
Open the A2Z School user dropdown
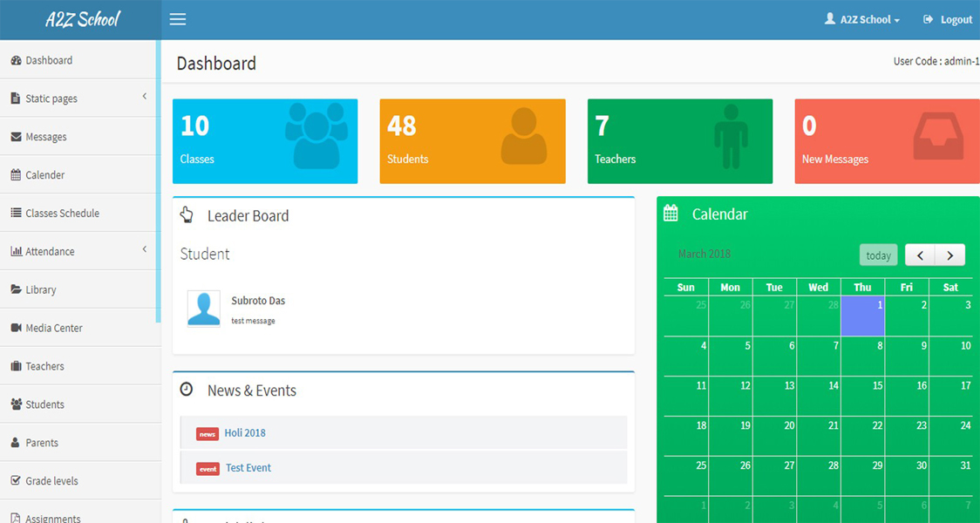[x=862, y=19]
